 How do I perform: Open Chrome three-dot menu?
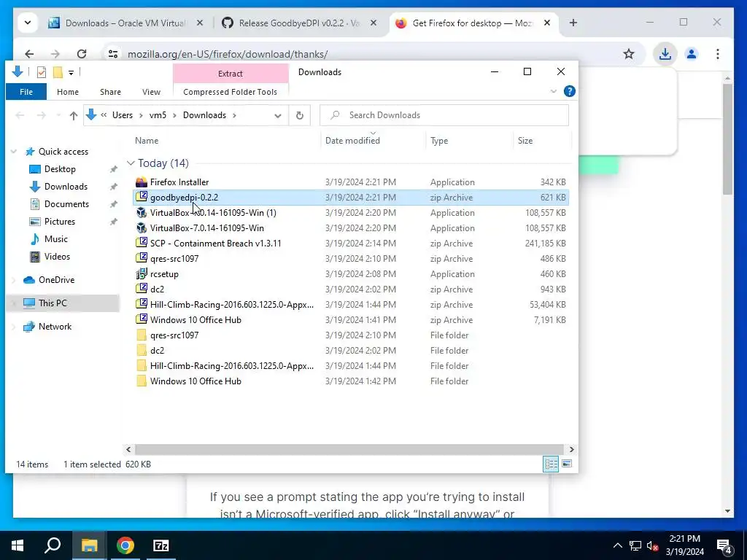[718, 54]
